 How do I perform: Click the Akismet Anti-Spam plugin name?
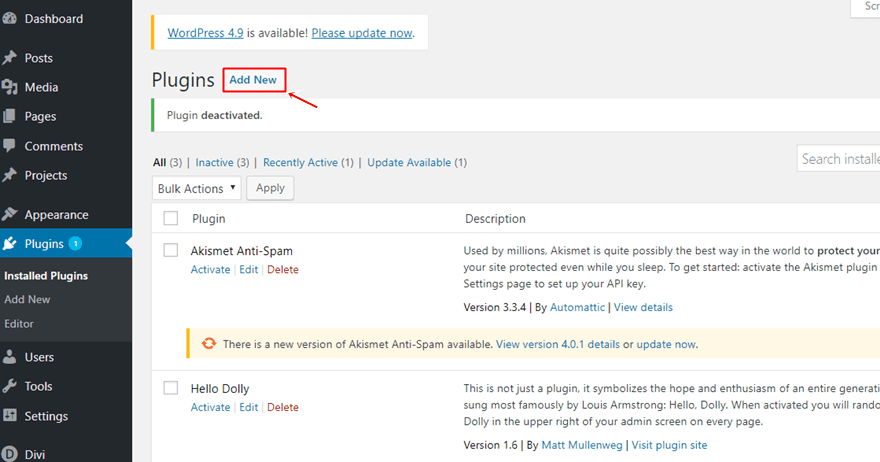pos(241,250)
